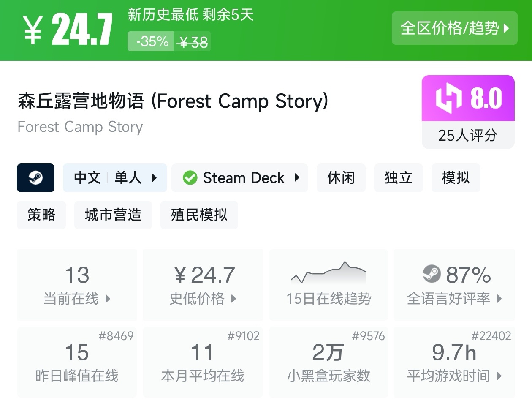
Task: Click the Steam platform icon badge
Action: 35,178
